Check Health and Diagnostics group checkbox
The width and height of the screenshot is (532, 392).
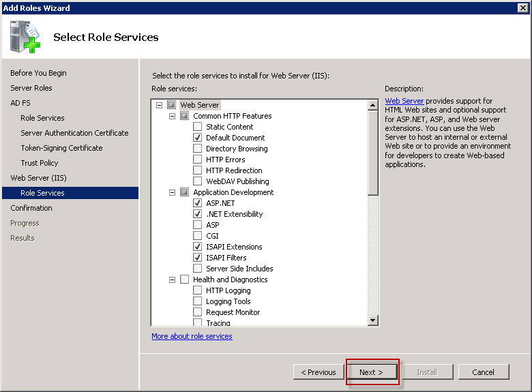[185, 280]
